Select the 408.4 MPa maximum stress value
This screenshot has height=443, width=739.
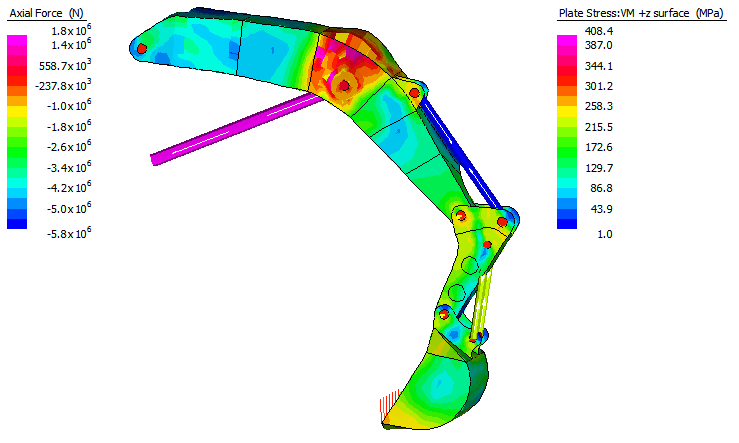599,31
